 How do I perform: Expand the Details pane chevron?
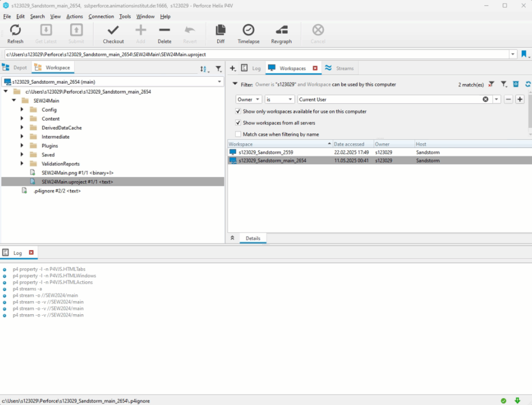(232, 238)
